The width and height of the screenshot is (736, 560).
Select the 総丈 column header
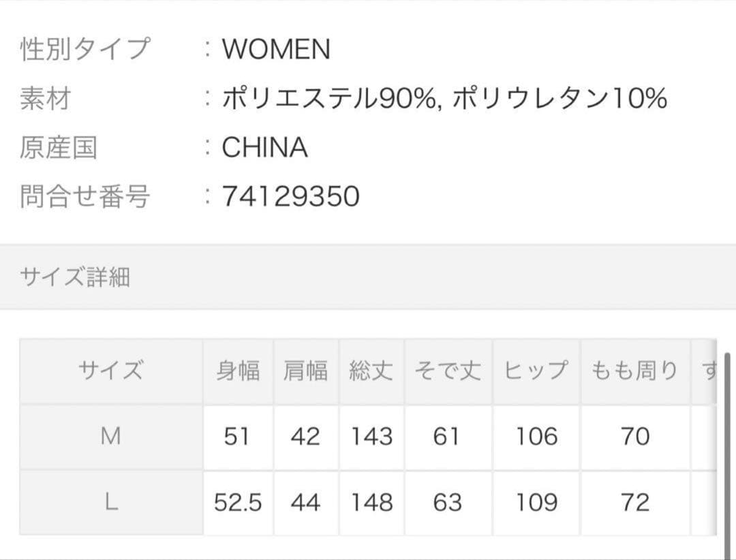[x=371, y=371]
